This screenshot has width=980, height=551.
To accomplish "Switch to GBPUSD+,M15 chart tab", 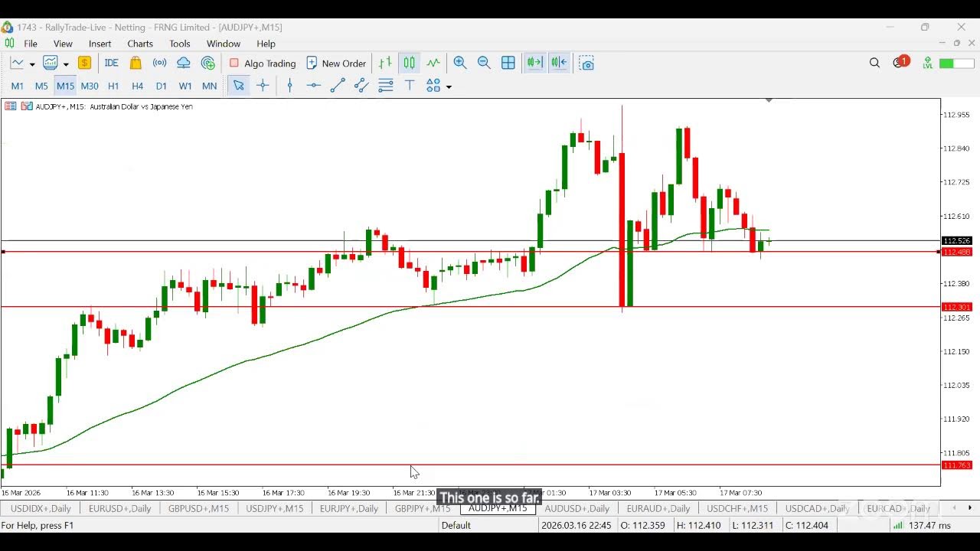I will pyautogui.click(x=198, y=508).
